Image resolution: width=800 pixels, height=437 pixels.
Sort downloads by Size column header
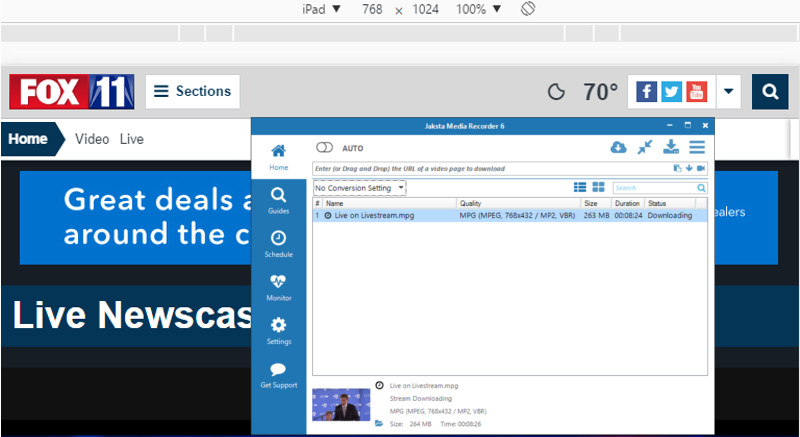click(x=596, y=203)
